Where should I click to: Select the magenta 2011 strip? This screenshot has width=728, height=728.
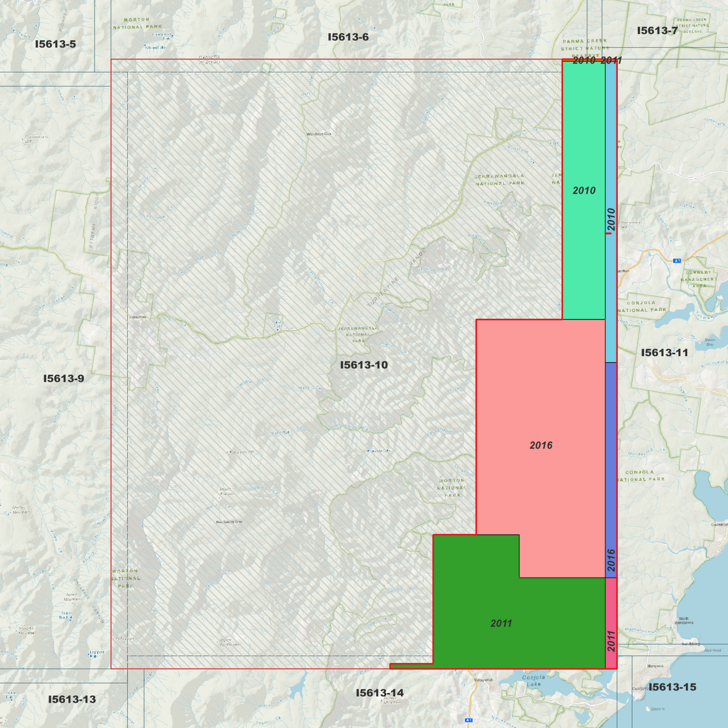[x=611, y=623]
